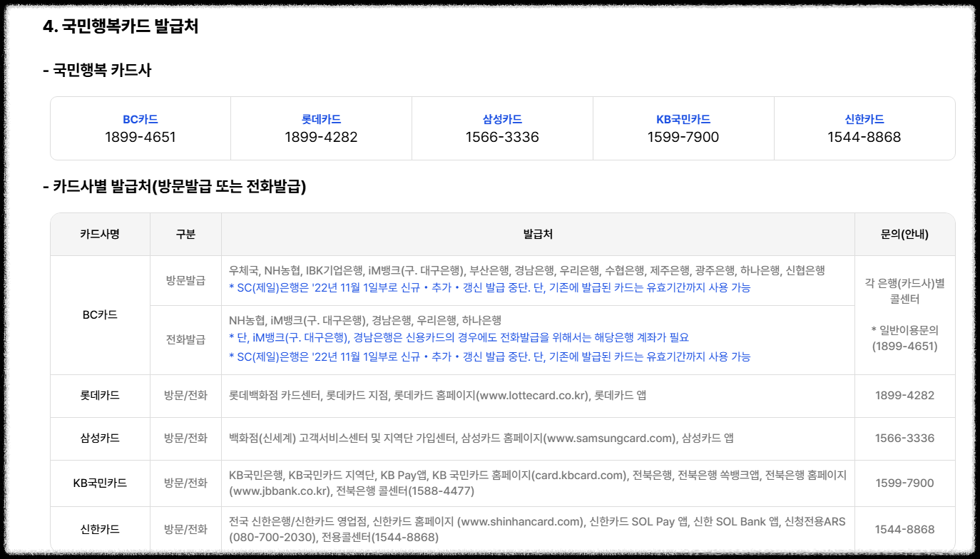
Task: Click the KB국민카드 cell in the table
Action: (x=100, y=483)
